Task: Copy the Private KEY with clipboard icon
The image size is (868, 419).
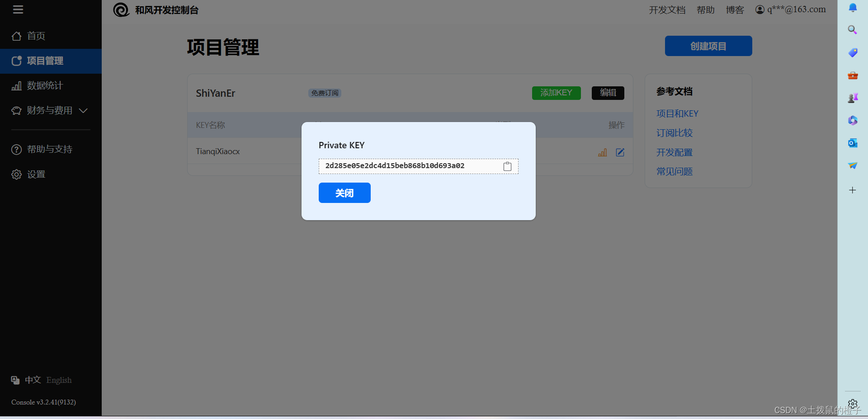Action: coord(507,166)
